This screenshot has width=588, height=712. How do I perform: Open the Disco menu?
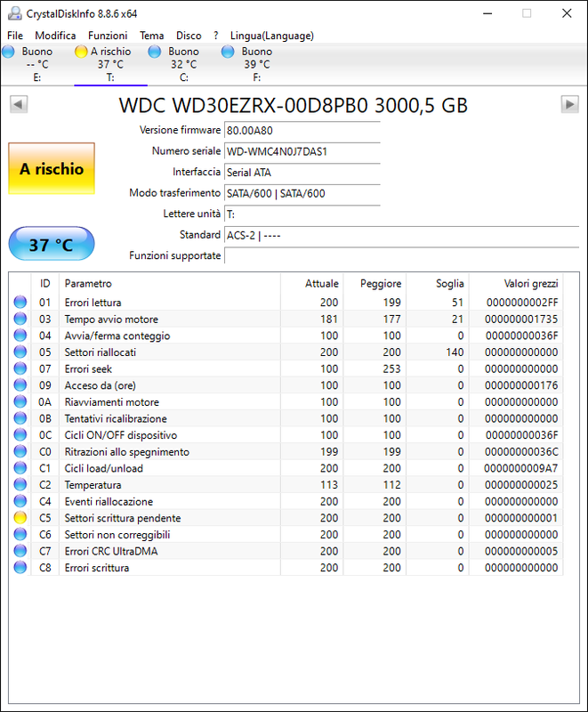pos(189,36)
